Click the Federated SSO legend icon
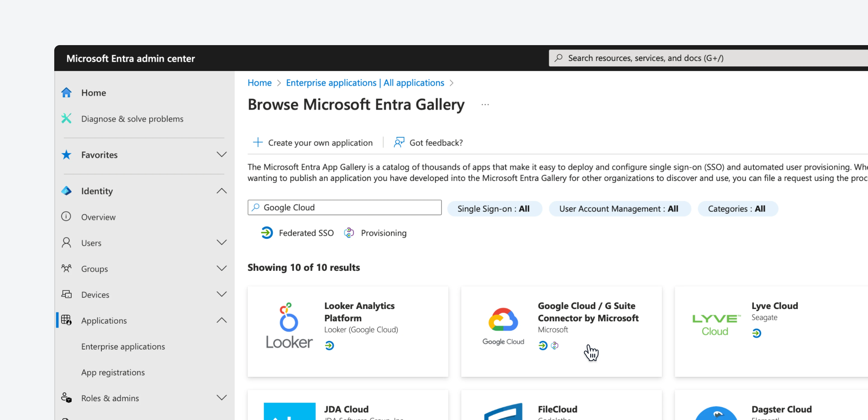The height and width of the screenshot is (420, 868). coord(267,233)
